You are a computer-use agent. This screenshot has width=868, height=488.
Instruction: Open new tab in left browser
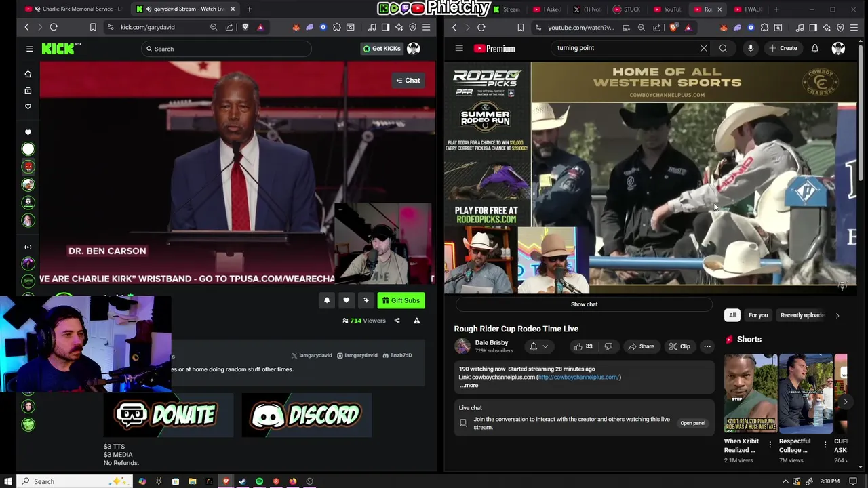click(249, 9)
